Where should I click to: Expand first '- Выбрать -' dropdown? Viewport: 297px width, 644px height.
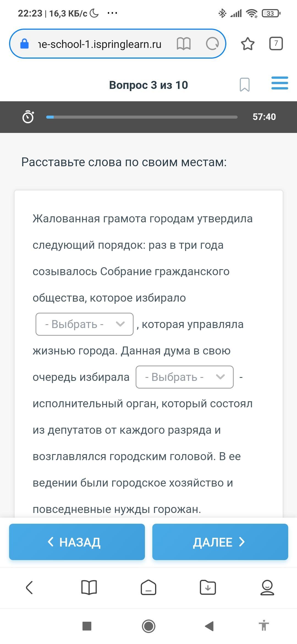[x=84, y=324]
